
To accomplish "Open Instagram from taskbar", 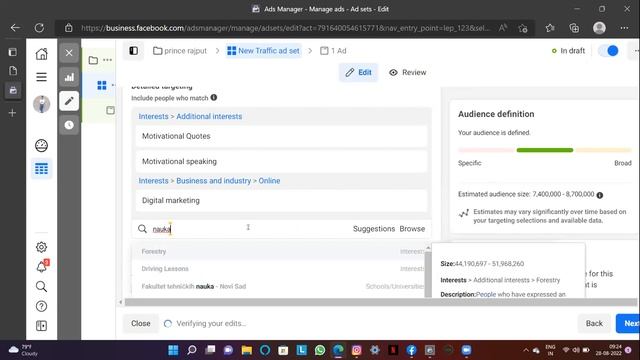I will point(356,350).
